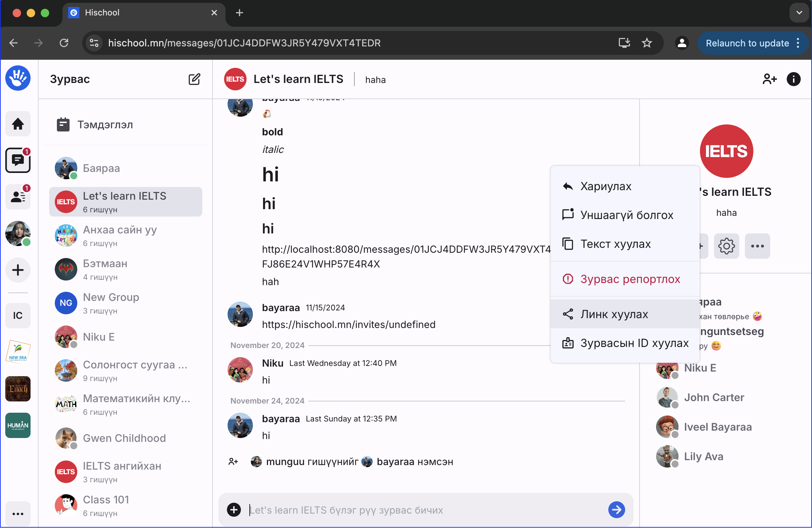
Task: Click Relaunch to update button
Action: 747,43
